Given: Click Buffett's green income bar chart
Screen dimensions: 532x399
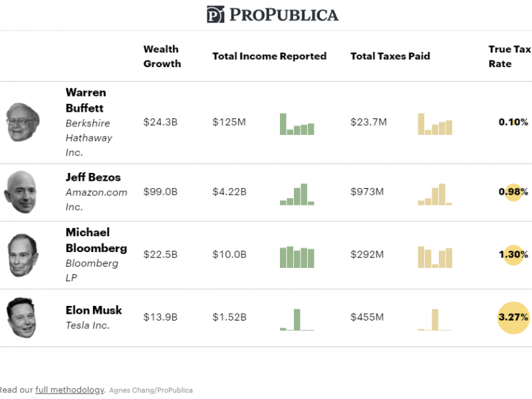Looking at the screenshot, I should pyautogui.click(x=297, y=124).
